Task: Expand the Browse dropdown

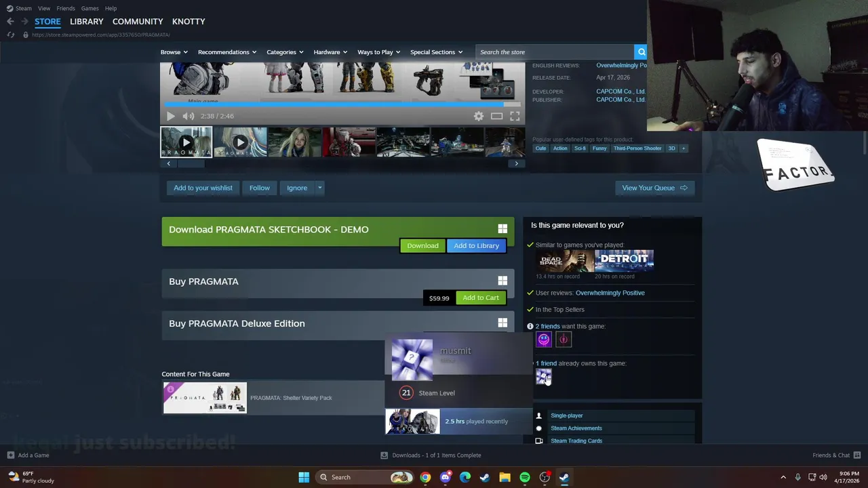Action: point(174,52)
